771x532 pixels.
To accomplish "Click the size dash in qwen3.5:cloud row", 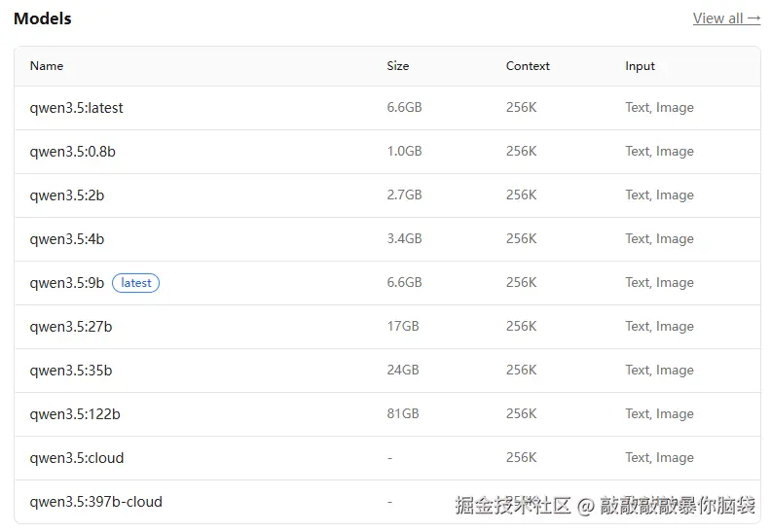I will point(390,458).
